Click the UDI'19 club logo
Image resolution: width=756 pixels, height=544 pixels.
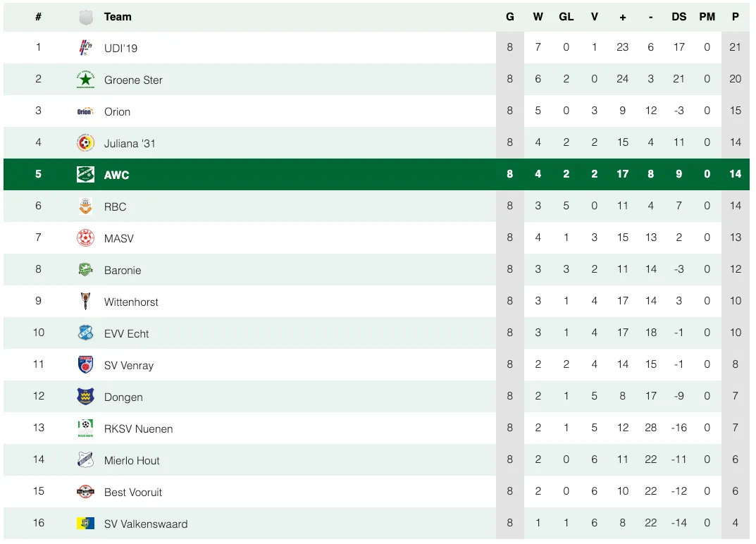point(85,47)
